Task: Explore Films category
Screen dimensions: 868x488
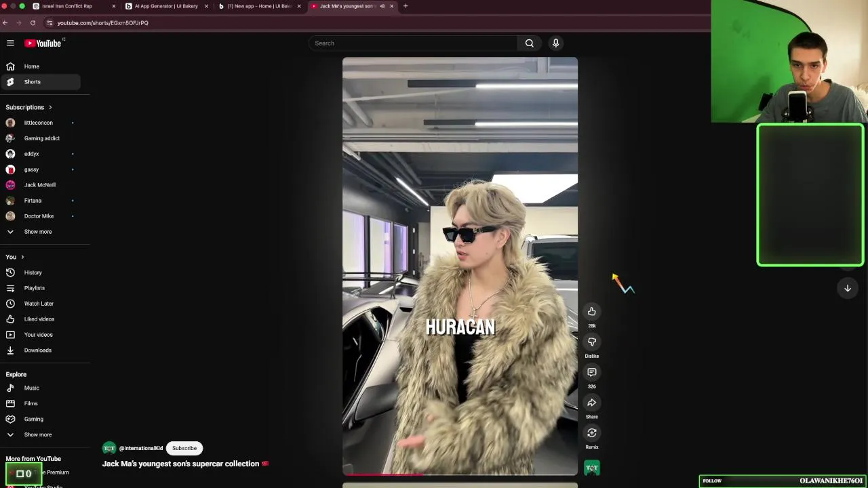Action: click(41, 404)
